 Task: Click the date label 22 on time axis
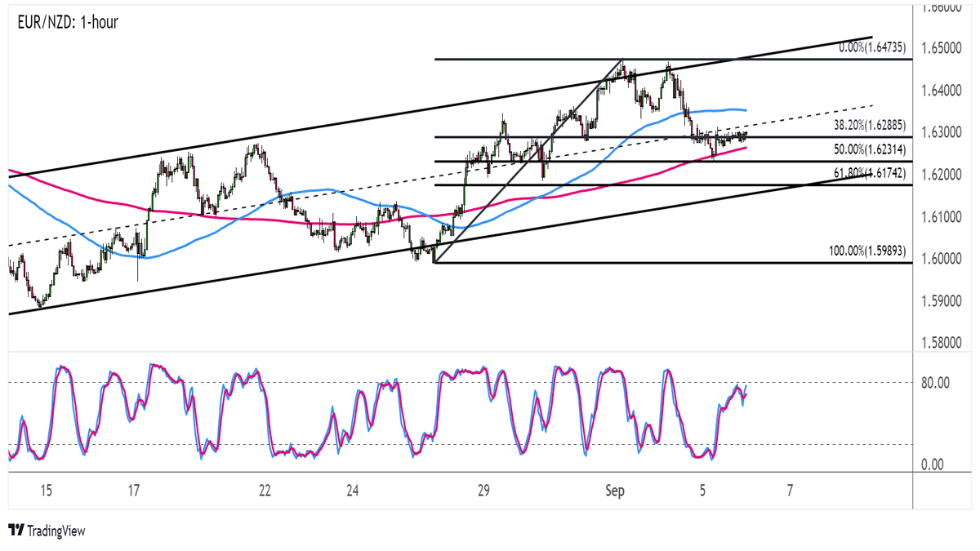tap(265, 491)
